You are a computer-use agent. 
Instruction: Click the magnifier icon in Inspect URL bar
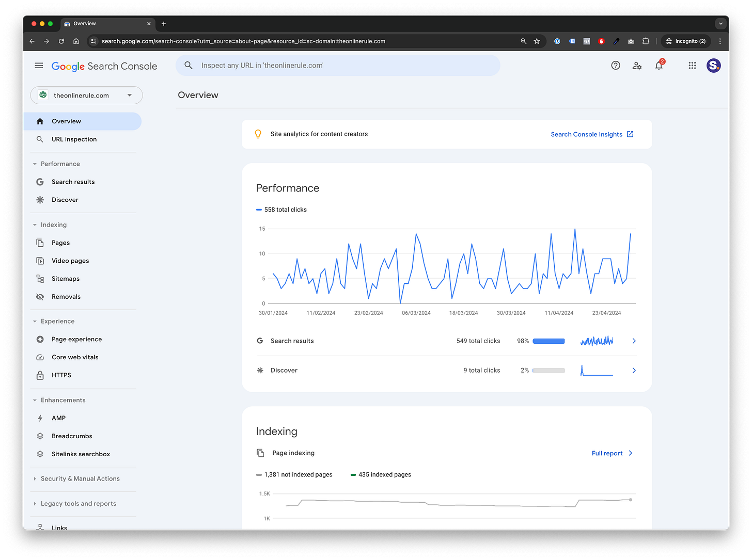pyautogui.click(x=189, y=66)
